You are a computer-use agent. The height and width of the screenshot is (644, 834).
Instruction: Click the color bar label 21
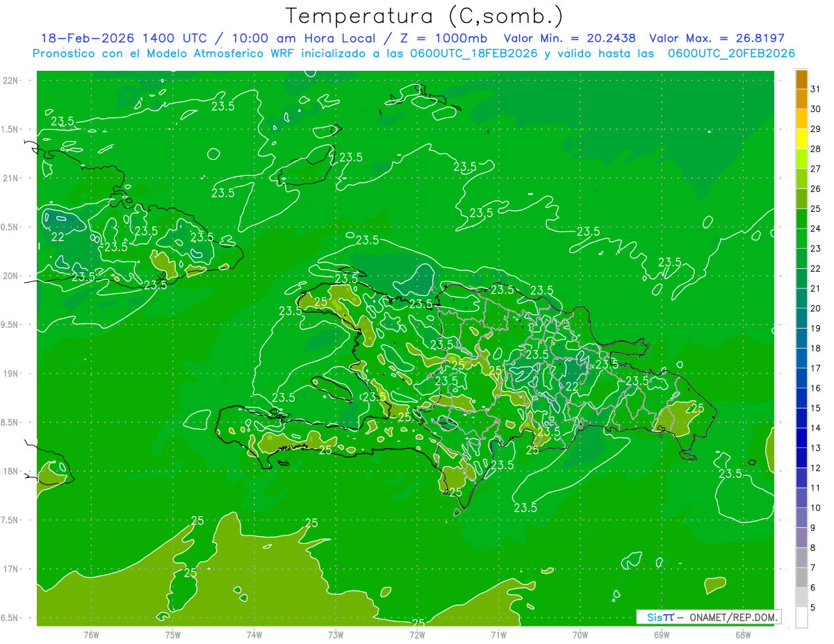[816, 288]
